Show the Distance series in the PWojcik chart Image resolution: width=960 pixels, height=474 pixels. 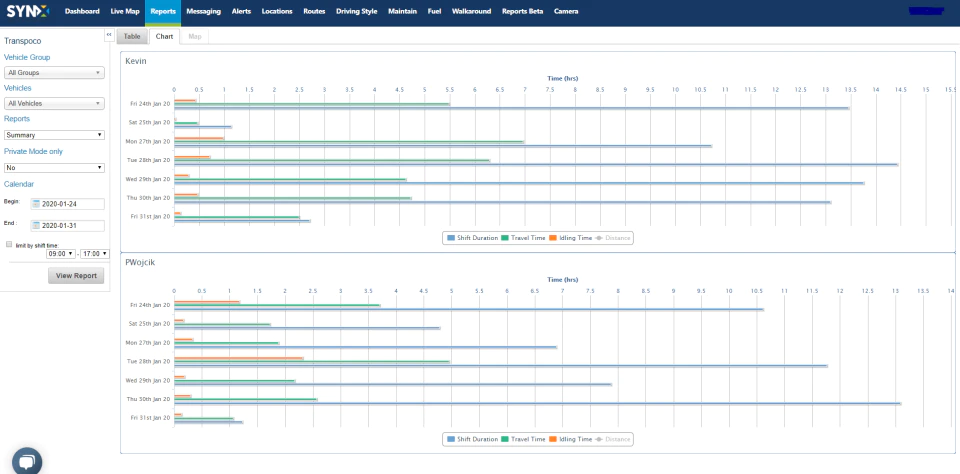click(x=613, y=439)
